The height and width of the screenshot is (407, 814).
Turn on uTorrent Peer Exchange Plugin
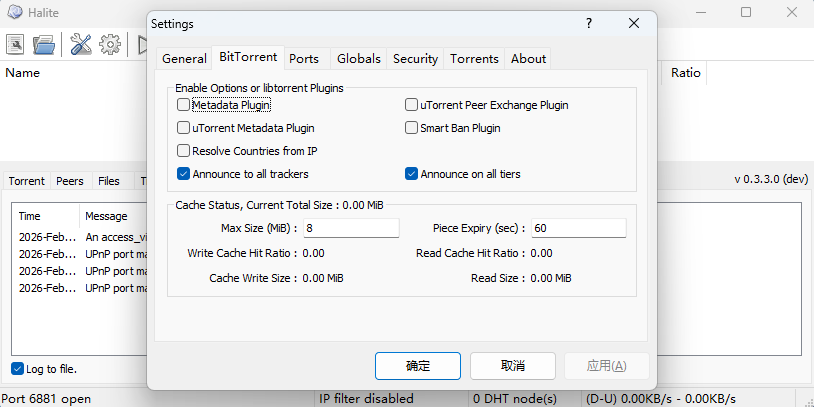(411, 104)
